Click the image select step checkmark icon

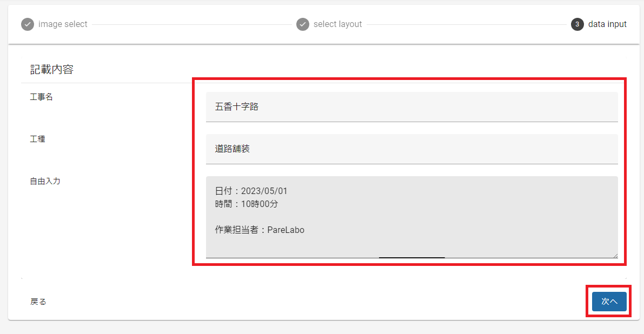(x=28, y=25)
